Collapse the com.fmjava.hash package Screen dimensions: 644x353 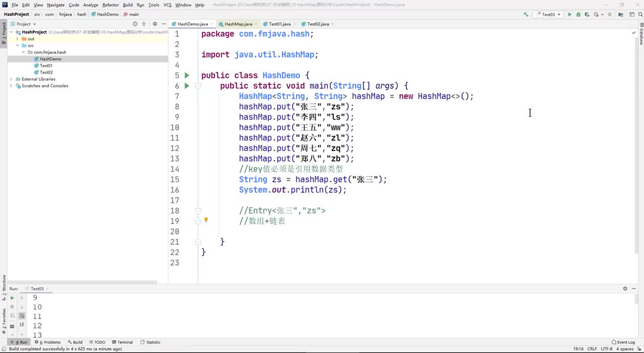(x=23, y=52)
